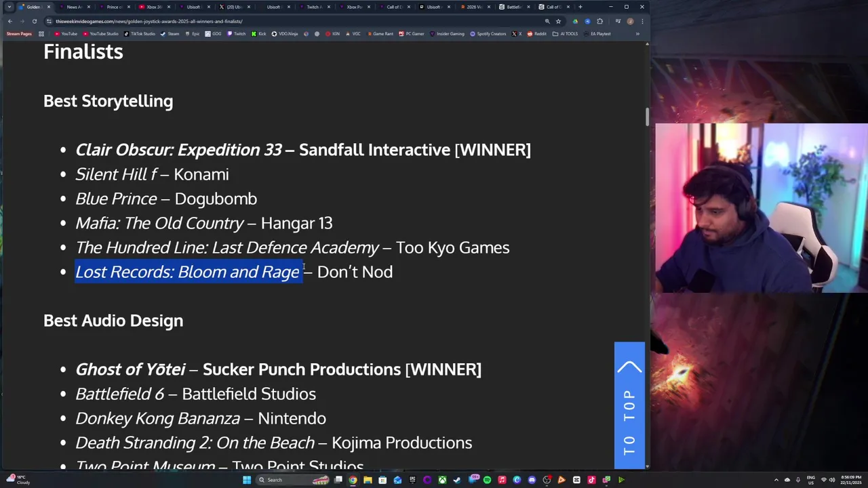Open YouTube bookmark
Screen dimensions: 868x488
pyautogui.click(x=66, y=33)
